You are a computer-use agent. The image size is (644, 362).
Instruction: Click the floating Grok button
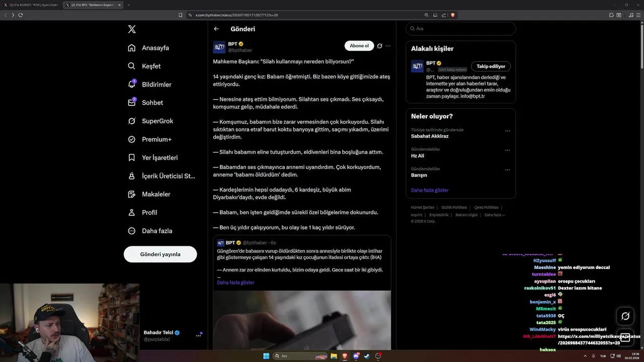[625, 316]
